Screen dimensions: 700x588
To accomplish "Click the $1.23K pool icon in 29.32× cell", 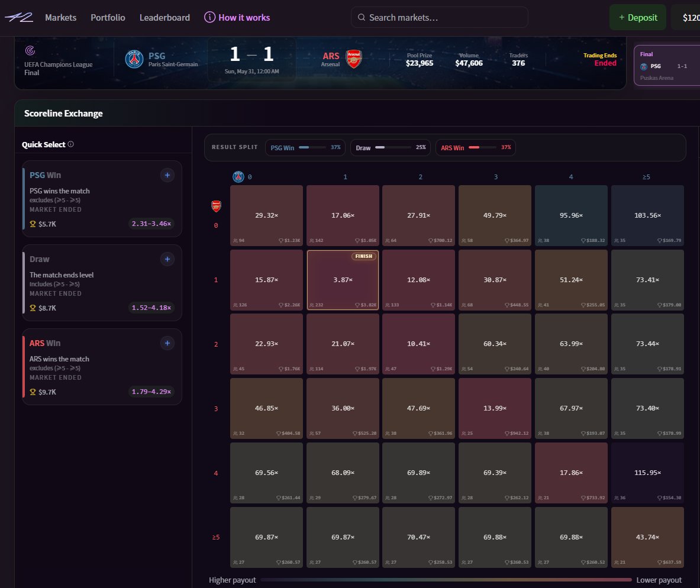I will (x=281, y=240).
